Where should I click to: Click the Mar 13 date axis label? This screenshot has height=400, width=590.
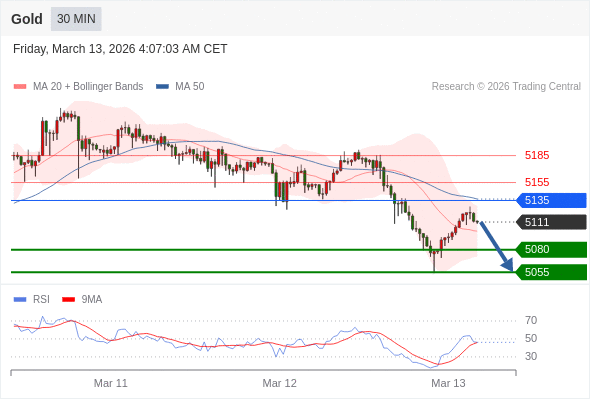pyautogui.click(x=448, y=383)
